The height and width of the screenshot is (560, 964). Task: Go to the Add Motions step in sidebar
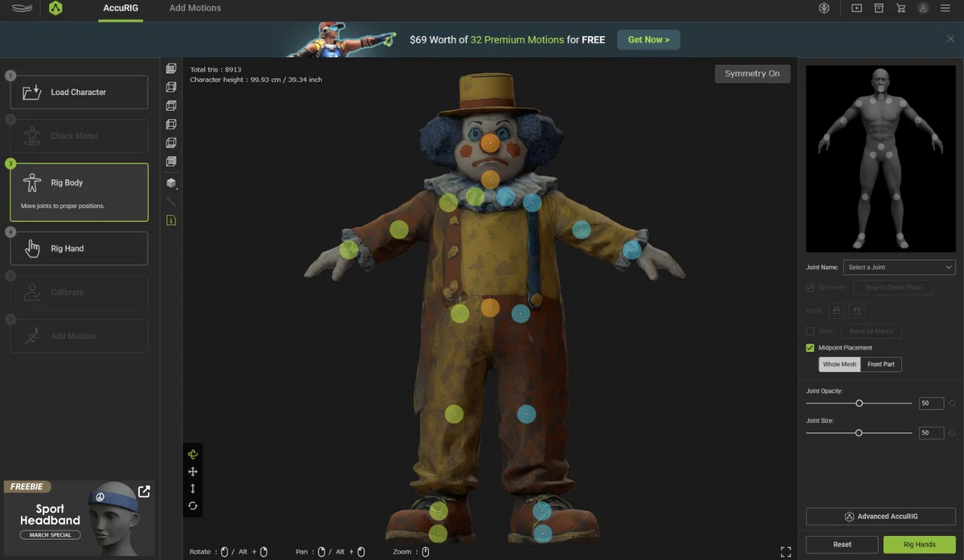click(x=79, y=336)
